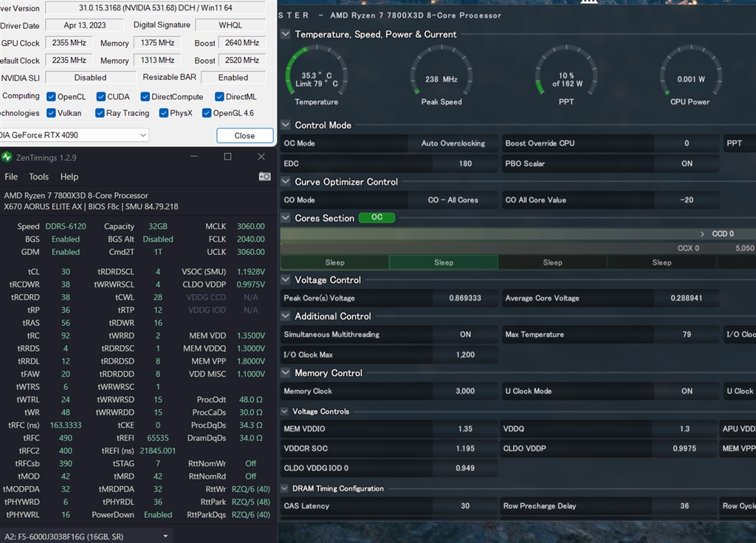Minimize the ZenTimings window
Image resolution: width=756 pixels, height=543 pixels.
[x=194, y=157]
